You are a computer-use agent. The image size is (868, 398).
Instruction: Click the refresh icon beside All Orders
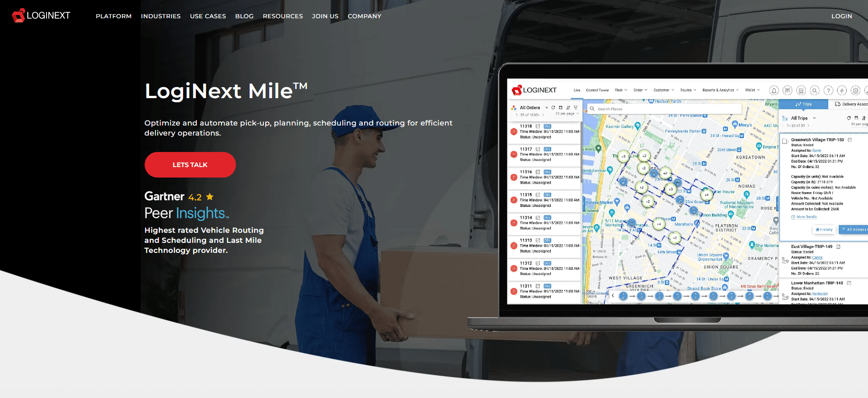point(553,108)
